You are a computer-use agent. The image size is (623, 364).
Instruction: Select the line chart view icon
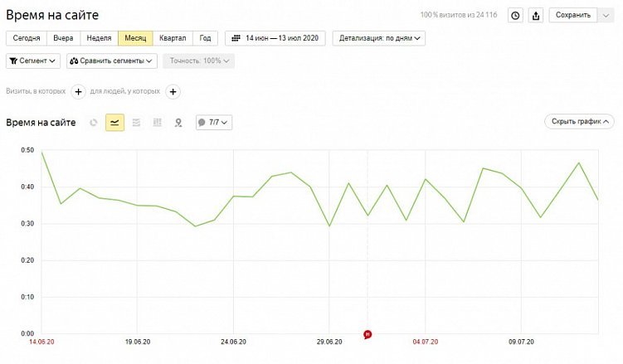click(114, 123)
